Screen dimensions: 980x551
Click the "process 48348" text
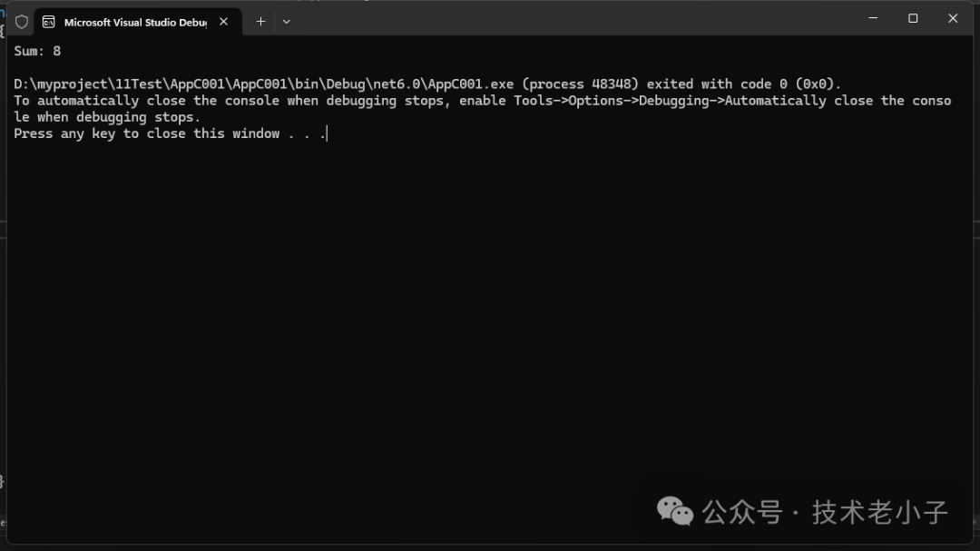(581, 84)
